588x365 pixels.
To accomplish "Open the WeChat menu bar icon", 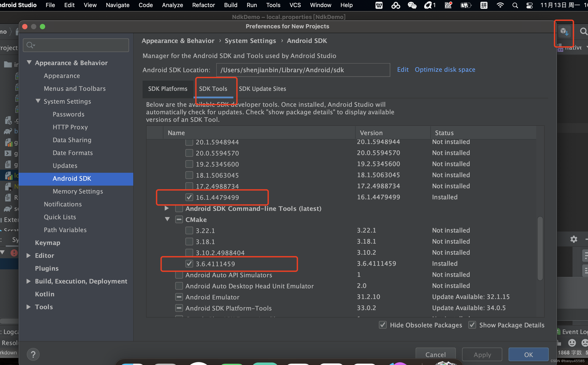I will [412, 5].
